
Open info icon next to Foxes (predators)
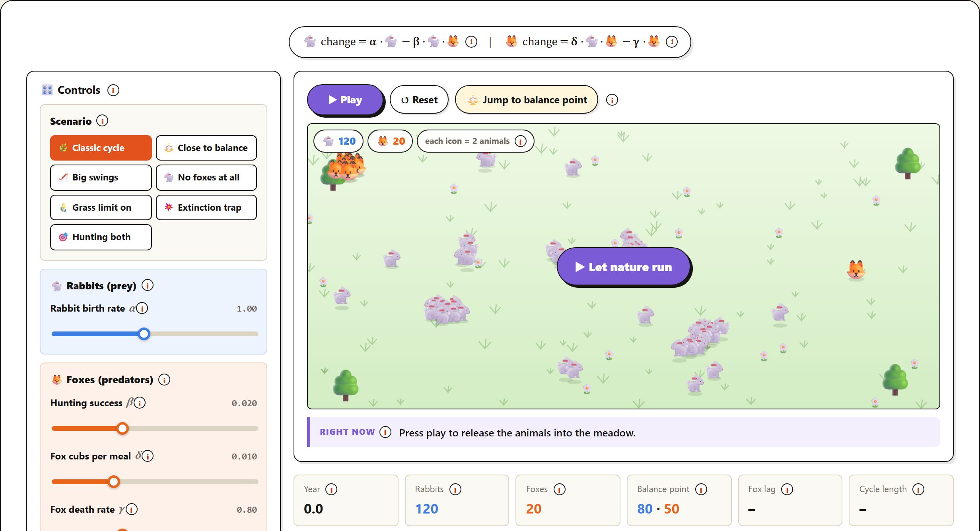tap(164, 380)
